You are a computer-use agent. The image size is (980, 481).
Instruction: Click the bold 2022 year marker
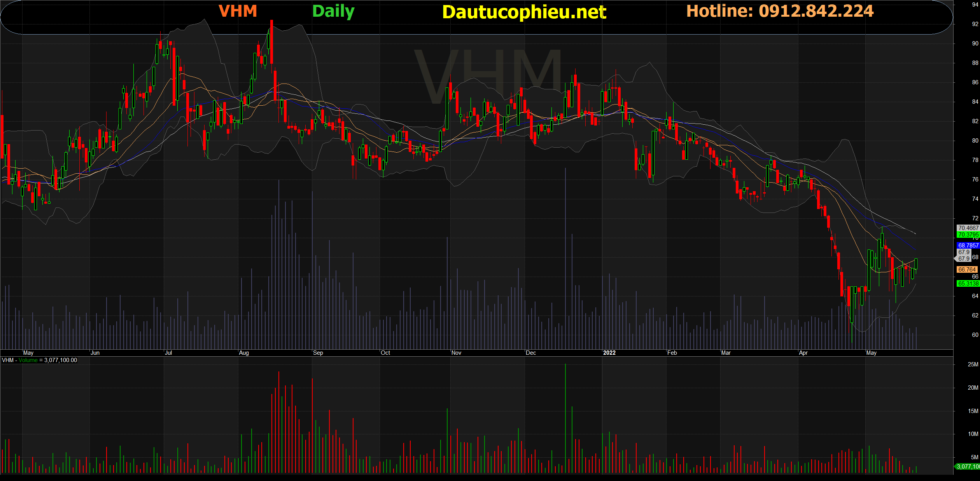pyautogui.click(x=609, y=353)
